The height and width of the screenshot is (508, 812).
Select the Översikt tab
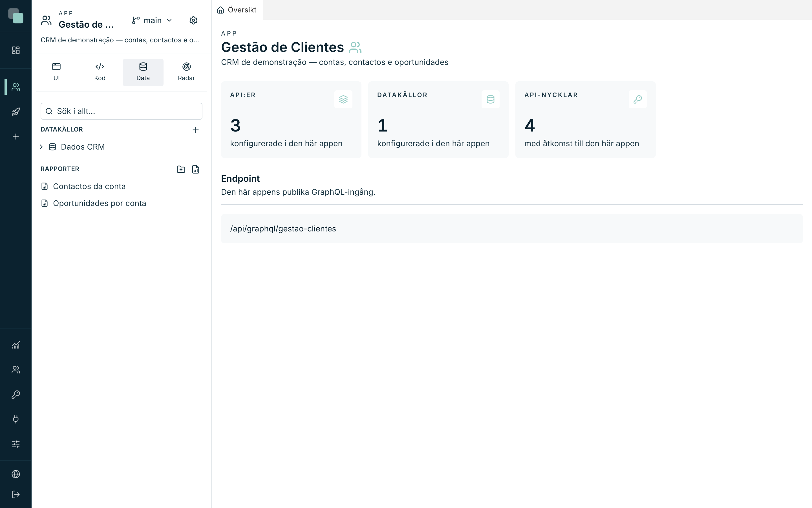(237, 10)
